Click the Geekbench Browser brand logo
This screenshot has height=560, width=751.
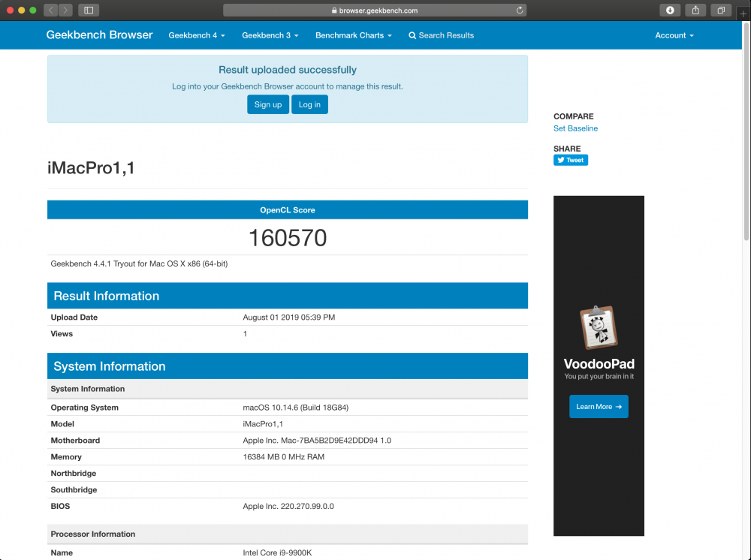[99, 35]
